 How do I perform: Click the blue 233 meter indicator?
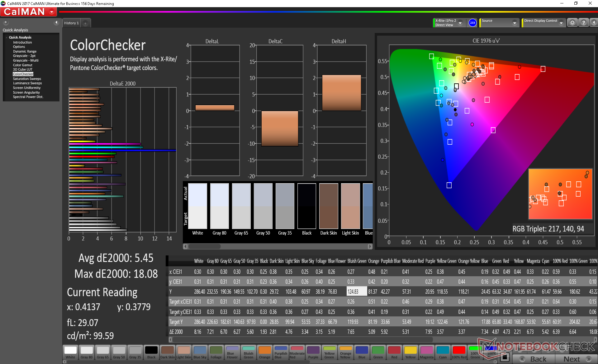(472, 23)
